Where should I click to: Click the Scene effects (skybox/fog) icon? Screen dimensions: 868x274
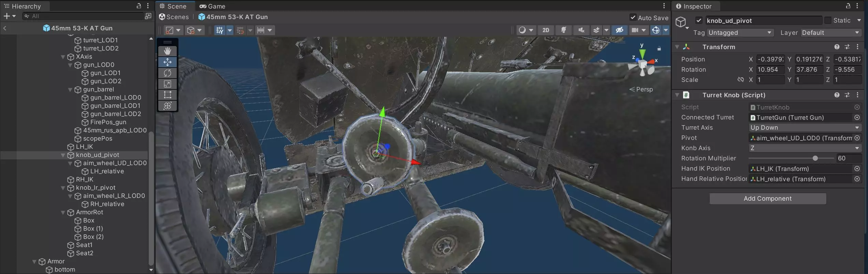[x=596, y=30]
